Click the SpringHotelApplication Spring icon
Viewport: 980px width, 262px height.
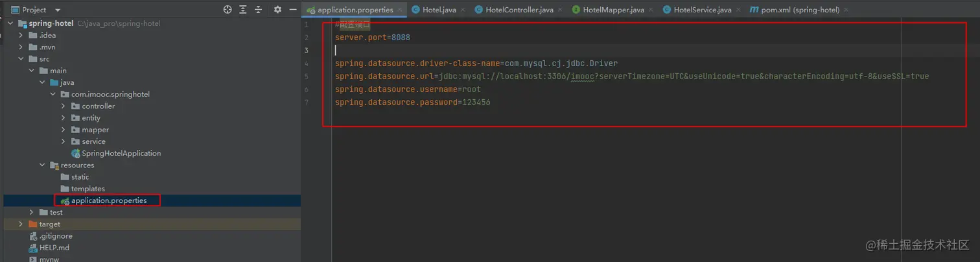pos(76,154)
